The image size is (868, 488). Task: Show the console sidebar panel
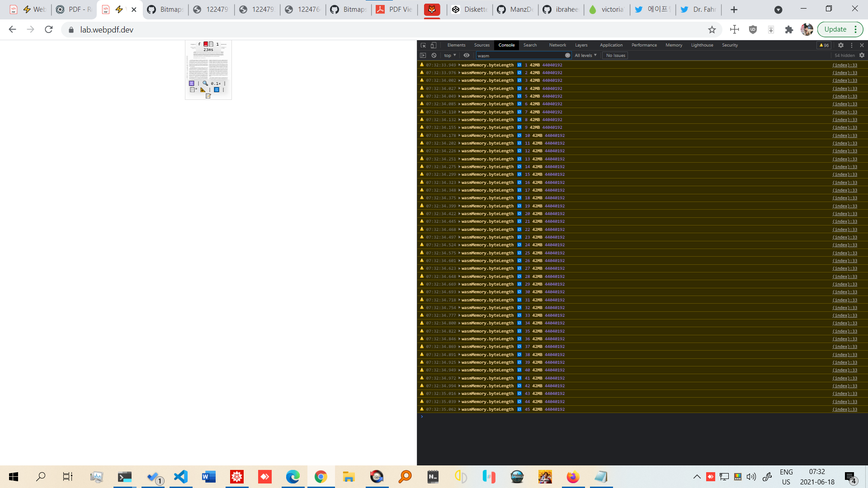(x=423, y=56)
